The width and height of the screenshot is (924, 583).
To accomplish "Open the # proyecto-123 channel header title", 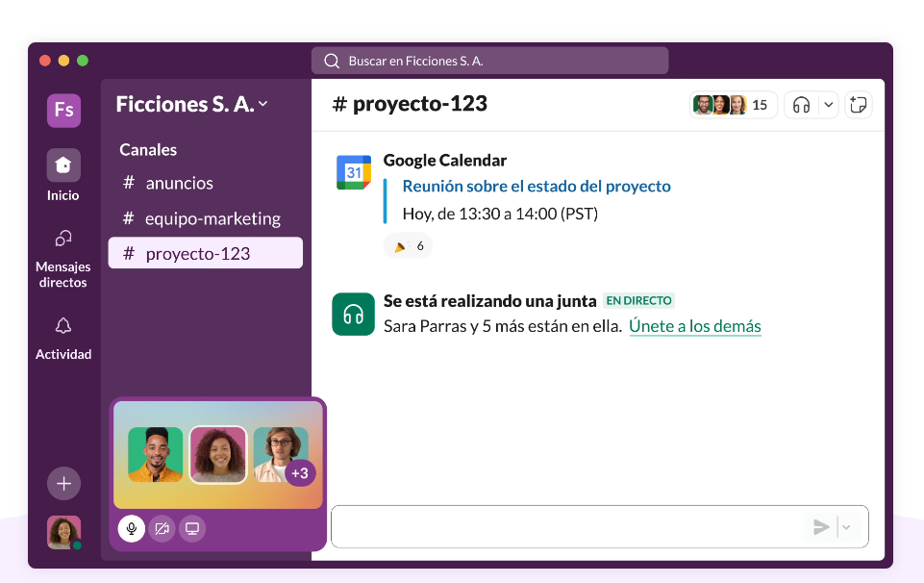I will coord(411,104).
